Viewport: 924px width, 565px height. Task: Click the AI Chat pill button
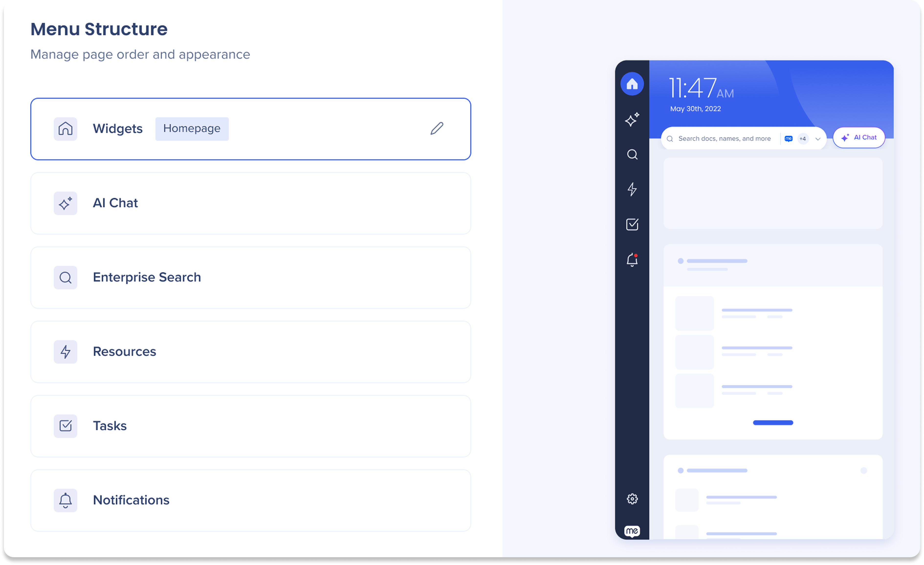click(859, 138)
